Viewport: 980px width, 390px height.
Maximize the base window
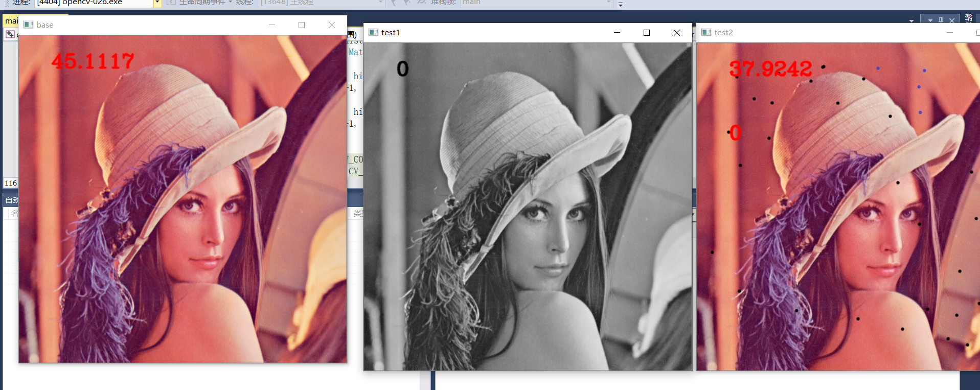click(302, 25)
